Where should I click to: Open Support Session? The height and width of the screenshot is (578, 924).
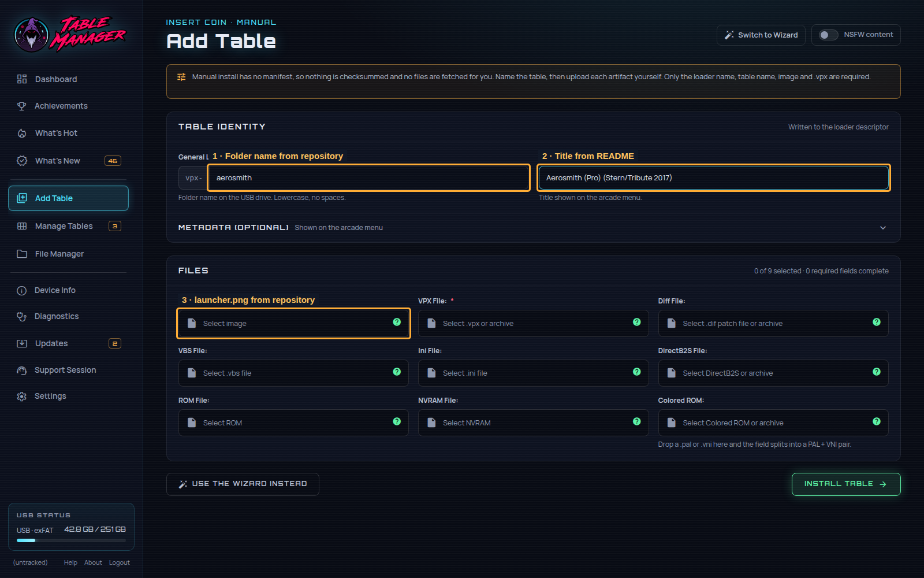click(x=68, y=370)
